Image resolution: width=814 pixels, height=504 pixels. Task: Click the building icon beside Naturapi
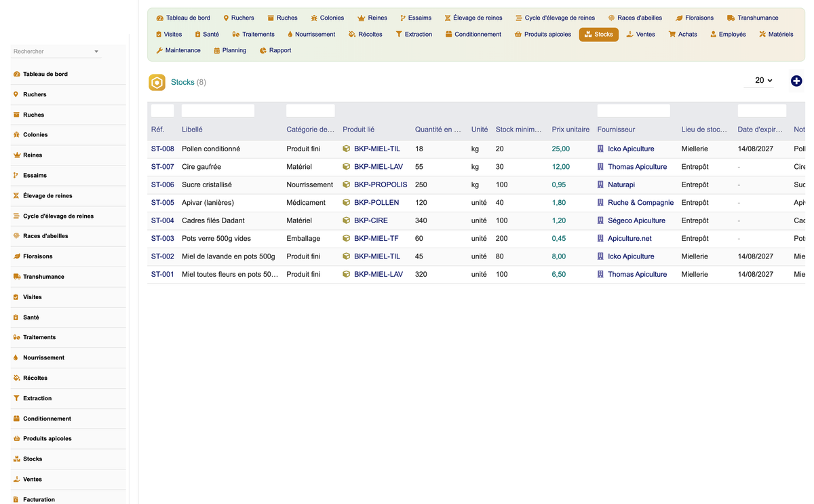600,185
